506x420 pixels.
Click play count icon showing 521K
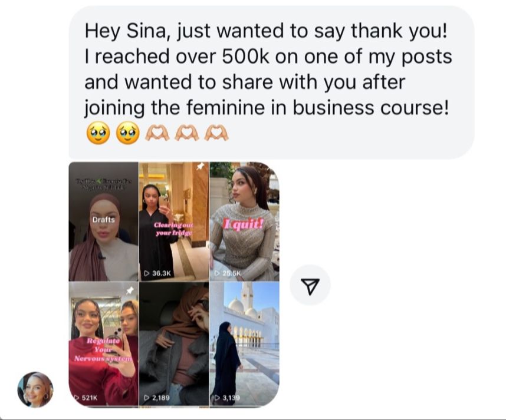point(77,398)
